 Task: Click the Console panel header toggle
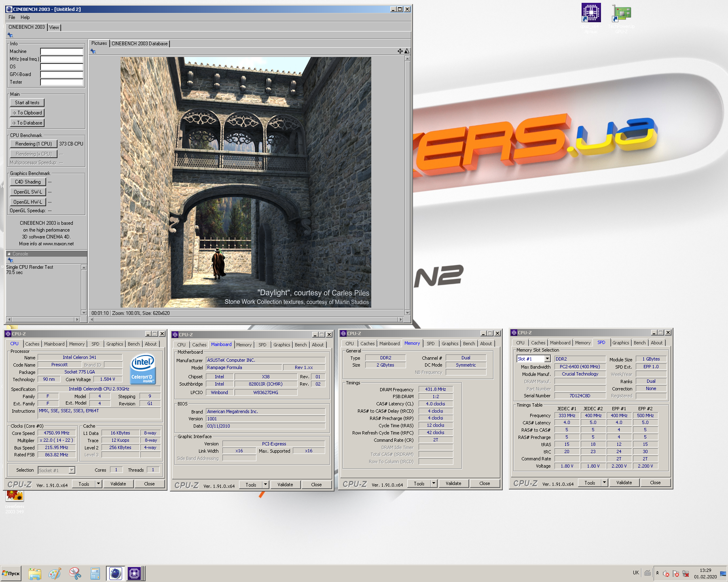pyautogui.click(x=9, y=254)
